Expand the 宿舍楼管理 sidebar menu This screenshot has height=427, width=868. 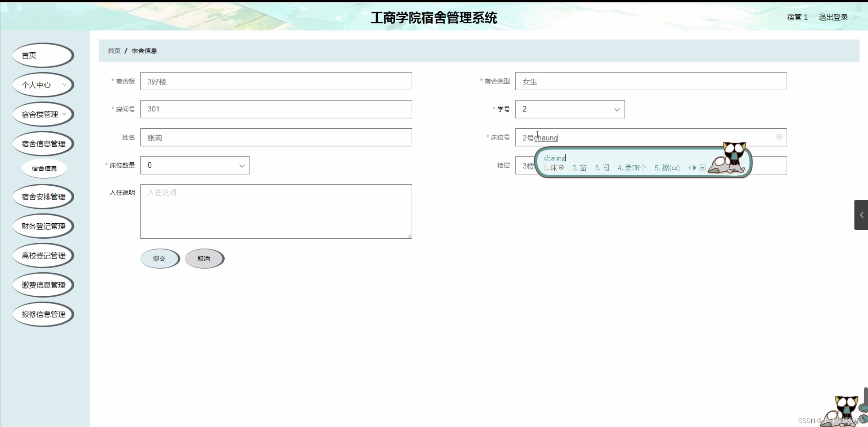point(43,114)
